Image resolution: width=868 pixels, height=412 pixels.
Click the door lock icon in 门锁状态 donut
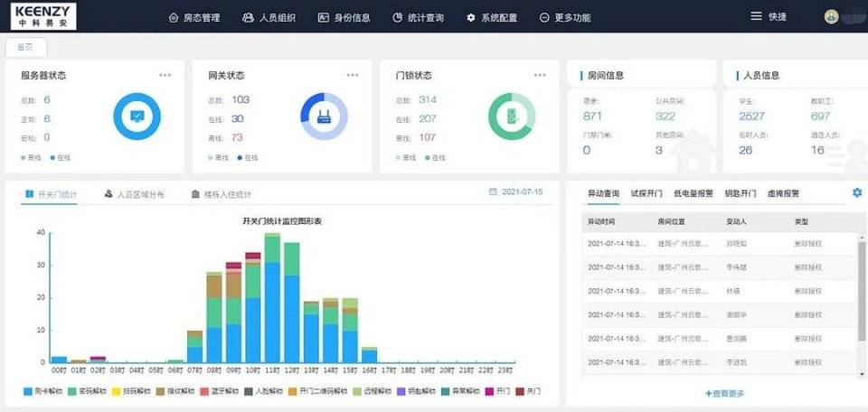pos(512,117)
